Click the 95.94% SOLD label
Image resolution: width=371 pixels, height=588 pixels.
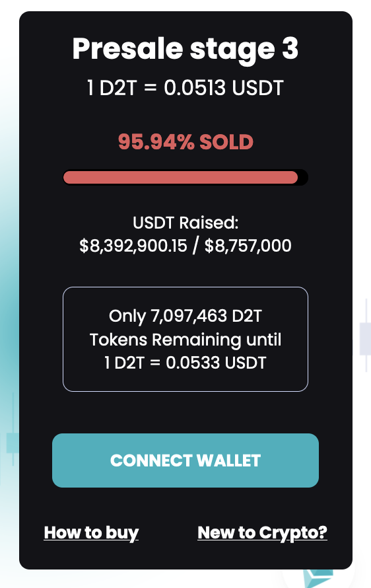pos(185,142)
